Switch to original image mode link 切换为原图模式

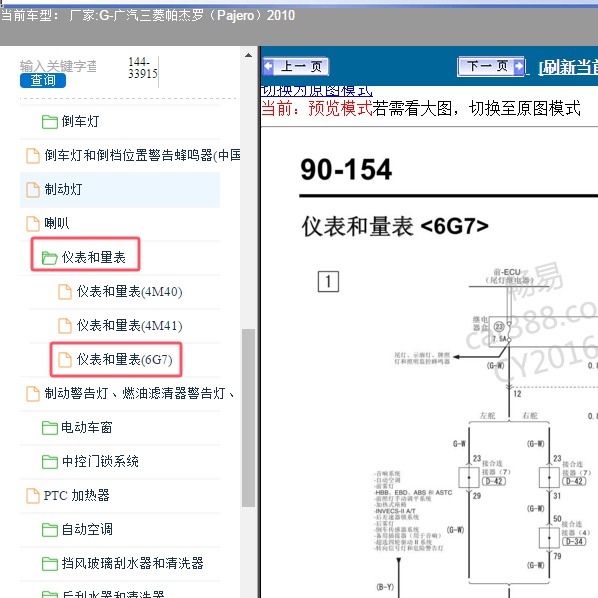pos(317,91)
